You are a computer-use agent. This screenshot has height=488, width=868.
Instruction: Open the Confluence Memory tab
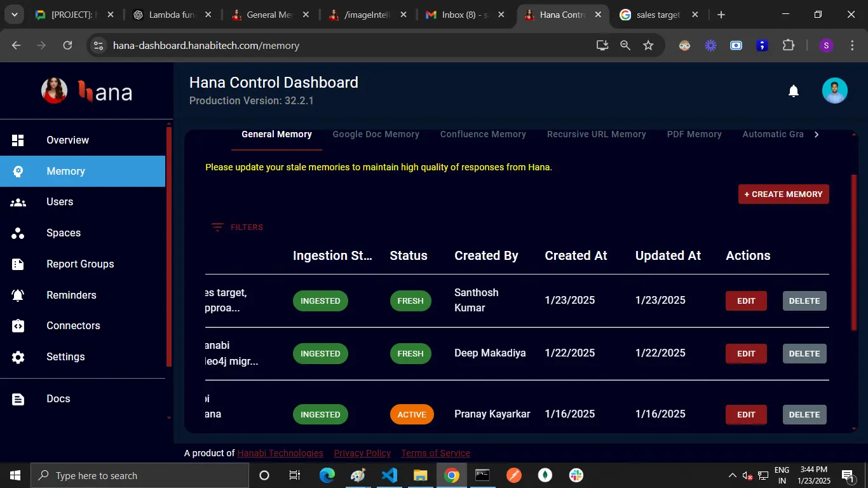coord(483,134)
